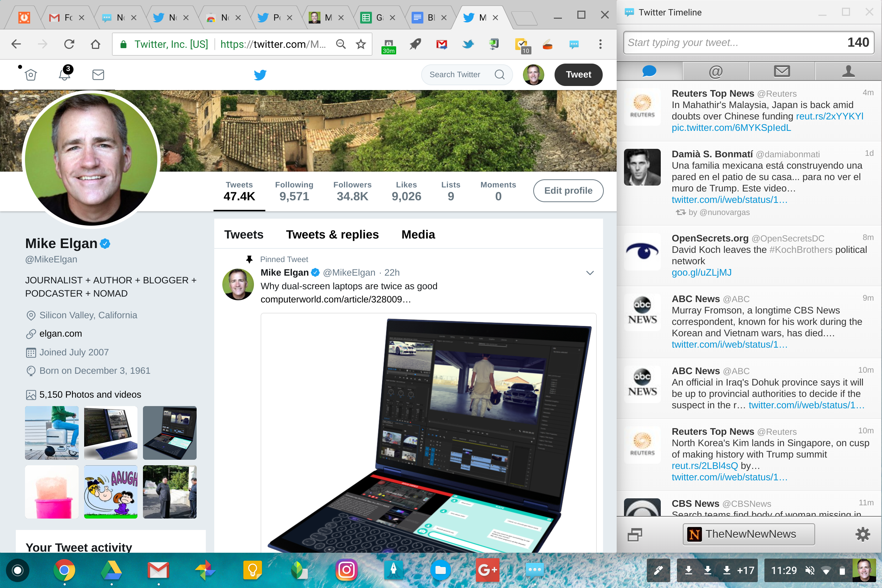882x588 pixels.
Task: Go to browser home page
Action: click(96, 44)
